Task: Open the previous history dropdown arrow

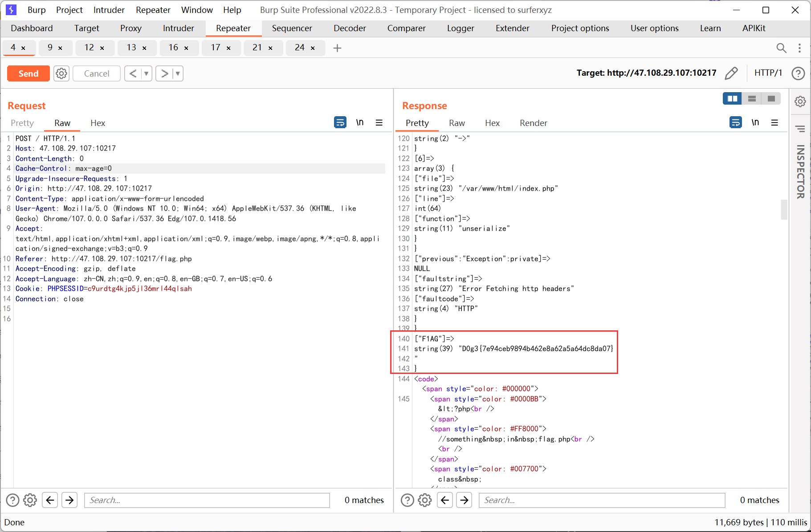Action: [x=147, y=73]
